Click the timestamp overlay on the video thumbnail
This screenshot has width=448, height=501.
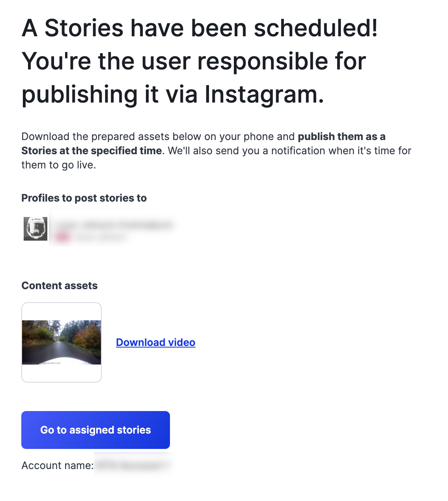[x=42, y=363]
